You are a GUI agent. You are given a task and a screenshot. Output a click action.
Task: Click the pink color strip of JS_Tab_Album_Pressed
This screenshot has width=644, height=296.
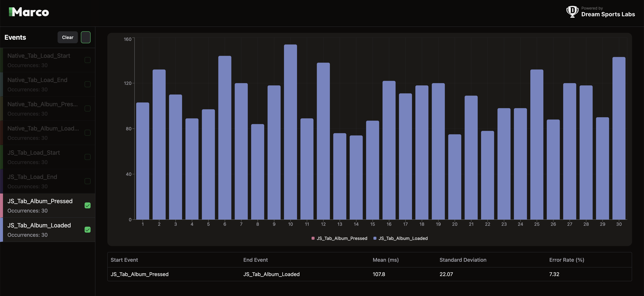(1, 205)
